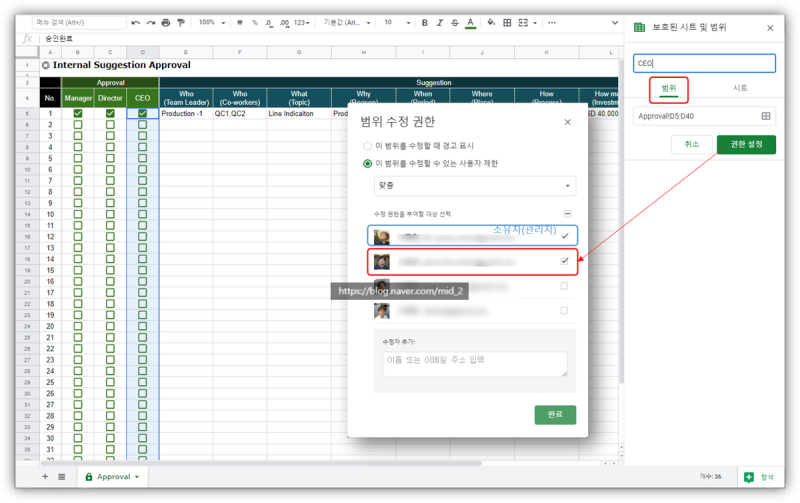This screenshot has height=503, width=800.
Task: Open cell borders tool
Action: pyautogui.click(x=507, y=22)
